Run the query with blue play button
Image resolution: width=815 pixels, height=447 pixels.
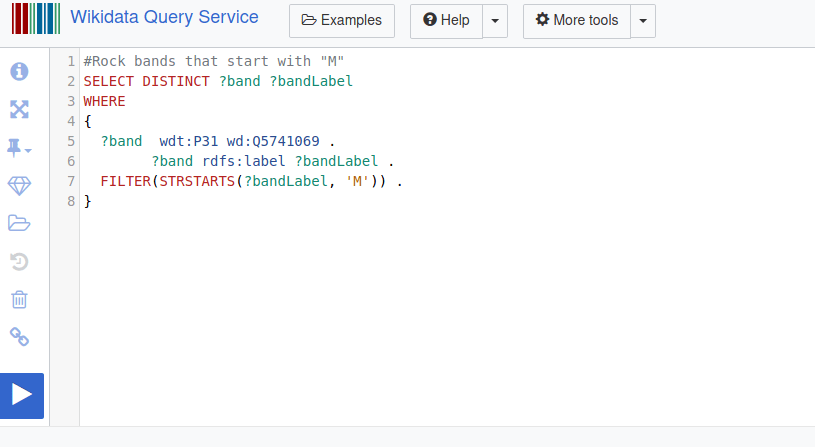click(22, 396)
